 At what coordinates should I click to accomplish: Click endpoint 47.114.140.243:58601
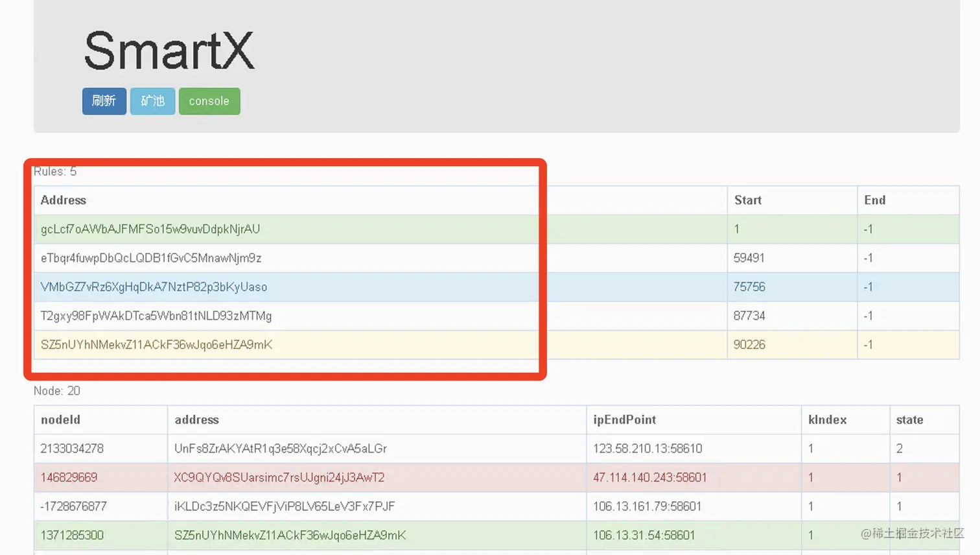(649, 478)
